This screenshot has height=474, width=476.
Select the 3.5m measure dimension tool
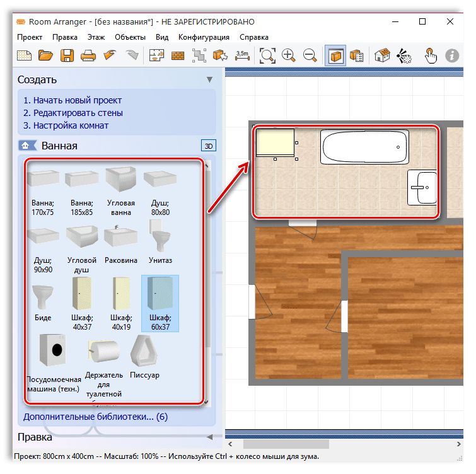(x=242, y=55)
